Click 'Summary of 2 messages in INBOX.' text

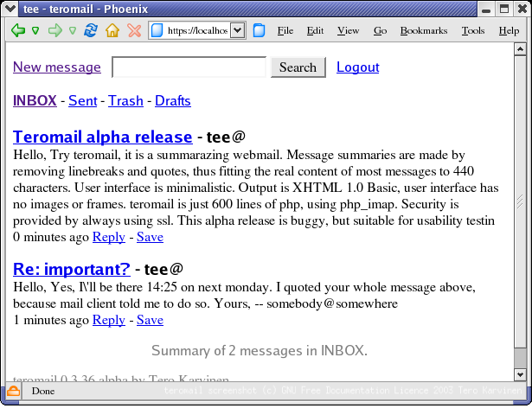(x=260, y=350)
